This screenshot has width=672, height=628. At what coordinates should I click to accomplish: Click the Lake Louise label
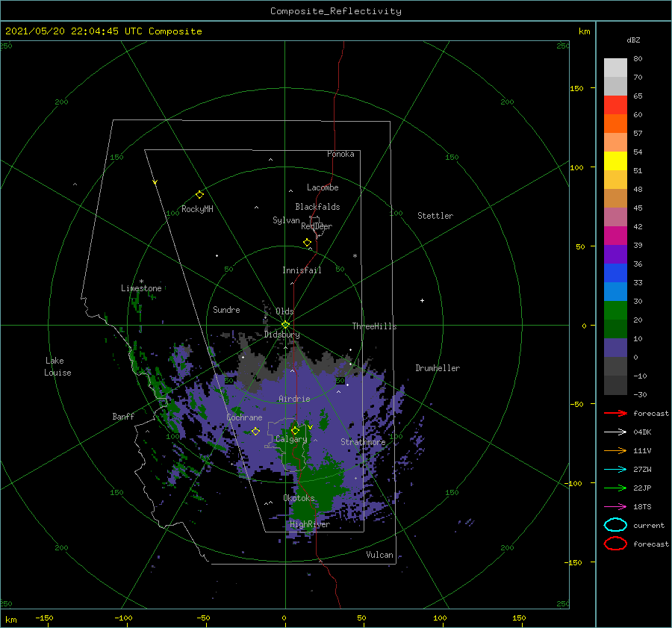[x=57, y=367]
